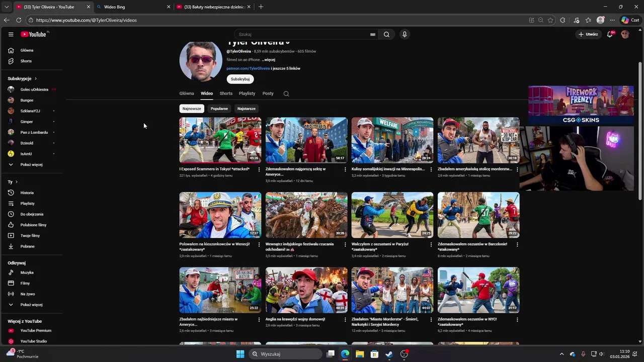Viewport: 644px width, 362px height.
Task: Open File Explorer from the taskbar
Action: 360,354
